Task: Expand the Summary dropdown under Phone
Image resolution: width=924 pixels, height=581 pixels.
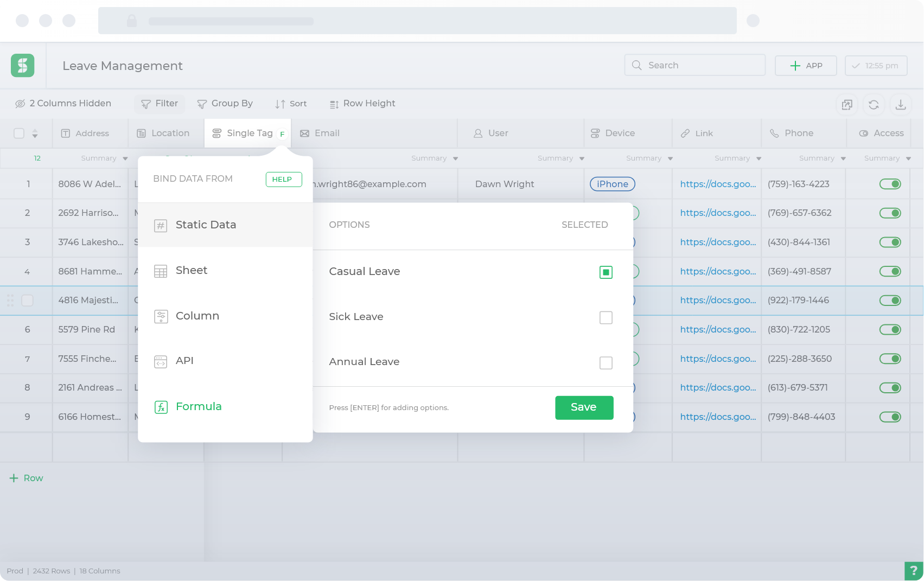Action: (x=823, y=158)
